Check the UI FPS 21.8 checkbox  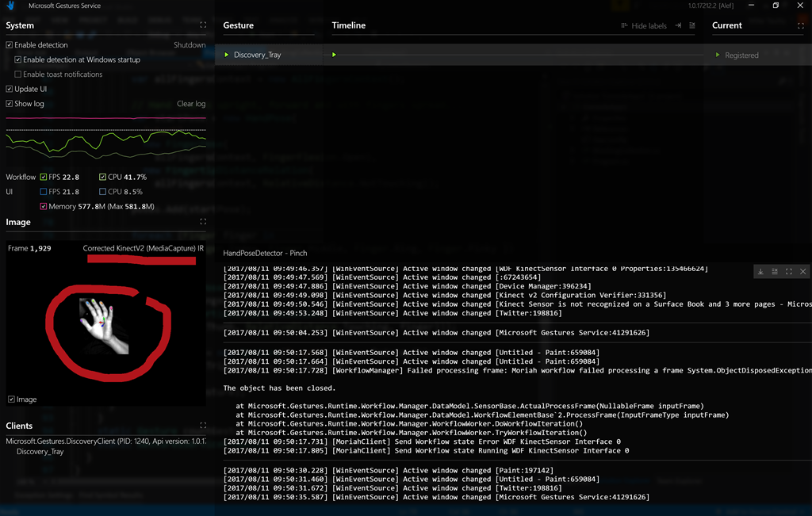44,192
